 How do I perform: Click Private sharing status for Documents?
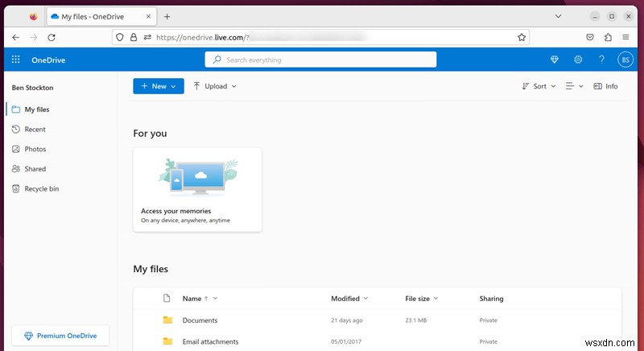coord(489,320)
